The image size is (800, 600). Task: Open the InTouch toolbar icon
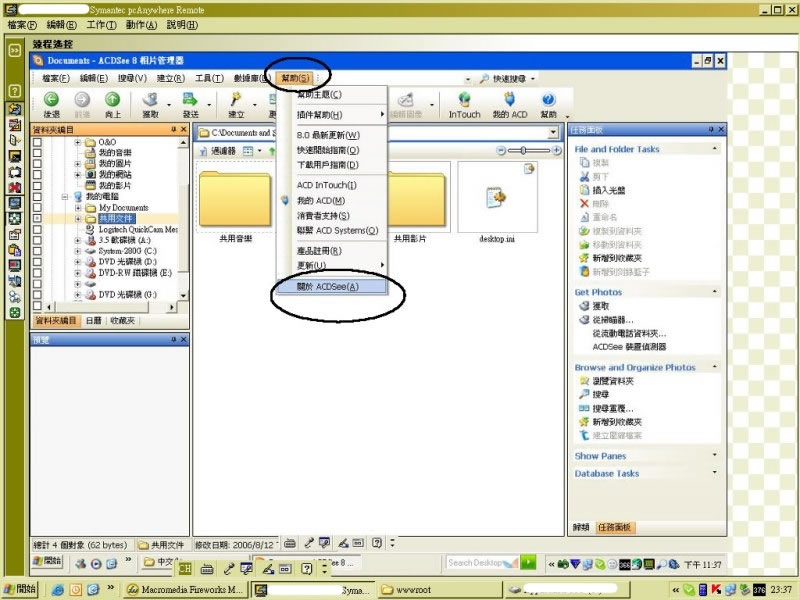point(464,99)
